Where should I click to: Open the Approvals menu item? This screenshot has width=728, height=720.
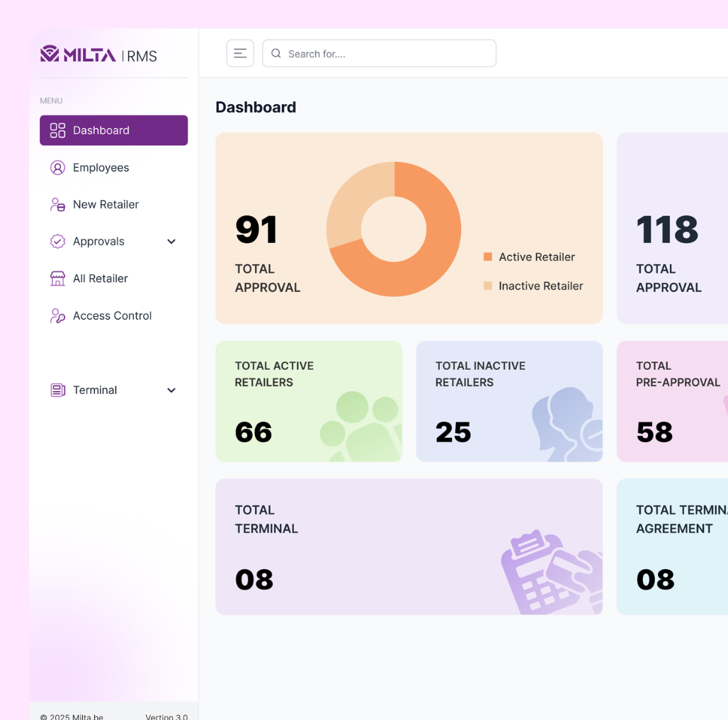click(x=114, y=242)
